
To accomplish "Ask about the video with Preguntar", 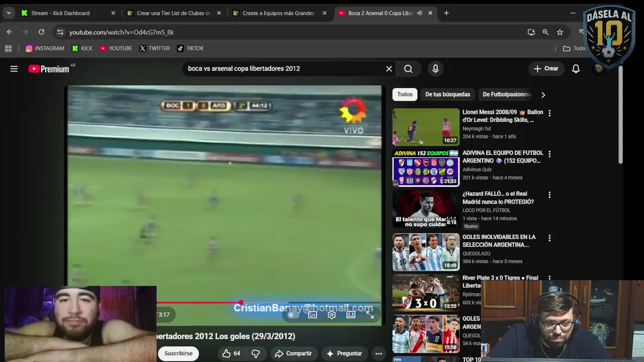I will [344, 353].
